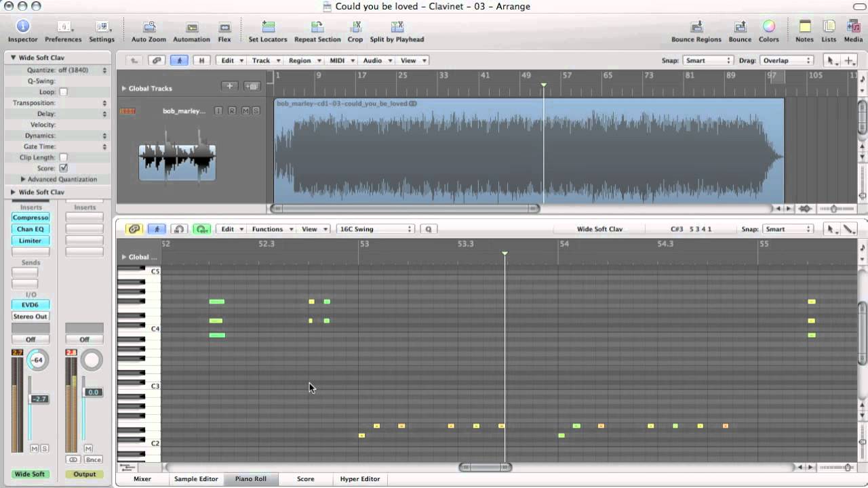
Task: Click the Bnce button on the Output strip
Action: pyautogui.click(x=92, y=460)
